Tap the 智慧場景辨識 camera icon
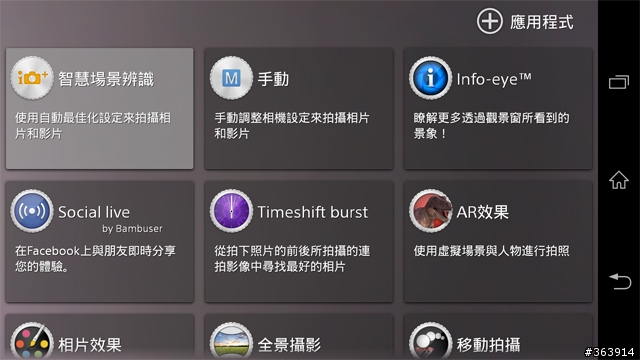The height and width of the screenshot is (360, 640). click(x=32, y=78)
